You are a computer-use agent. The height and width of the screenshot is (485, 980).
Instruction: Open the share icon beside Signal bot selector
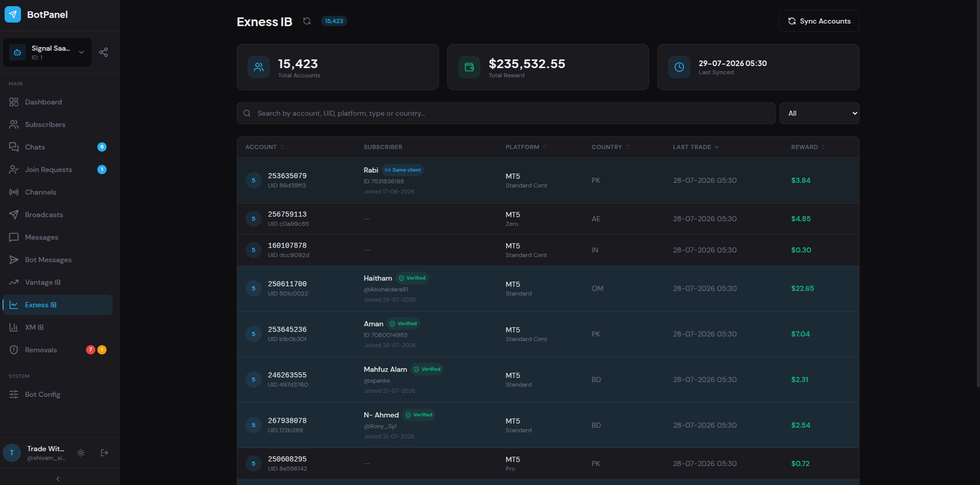click(x=103, y=52)
